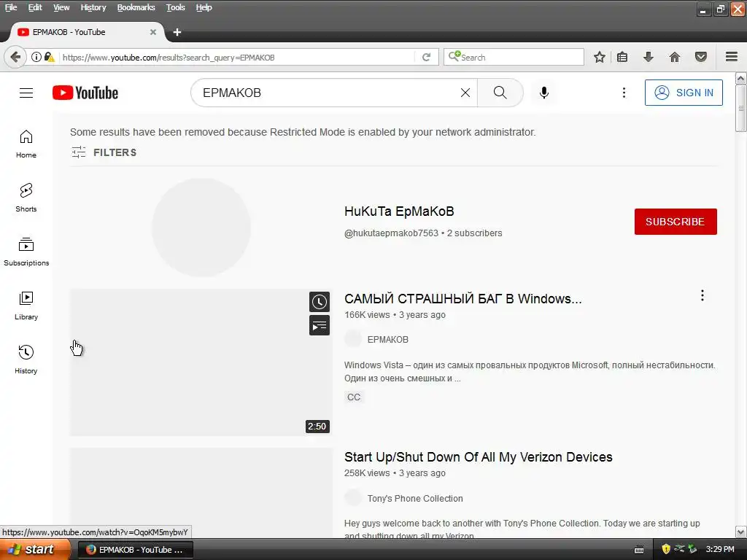747x560 pixels.
Task: Open the Edit menu
Action: pyautogui.click(x=35, y=7)
